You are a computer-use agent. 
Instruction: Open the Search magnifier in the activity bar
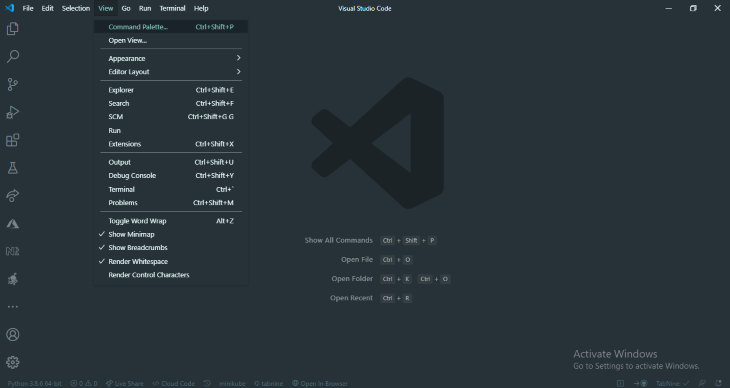[x=13, y=57]
